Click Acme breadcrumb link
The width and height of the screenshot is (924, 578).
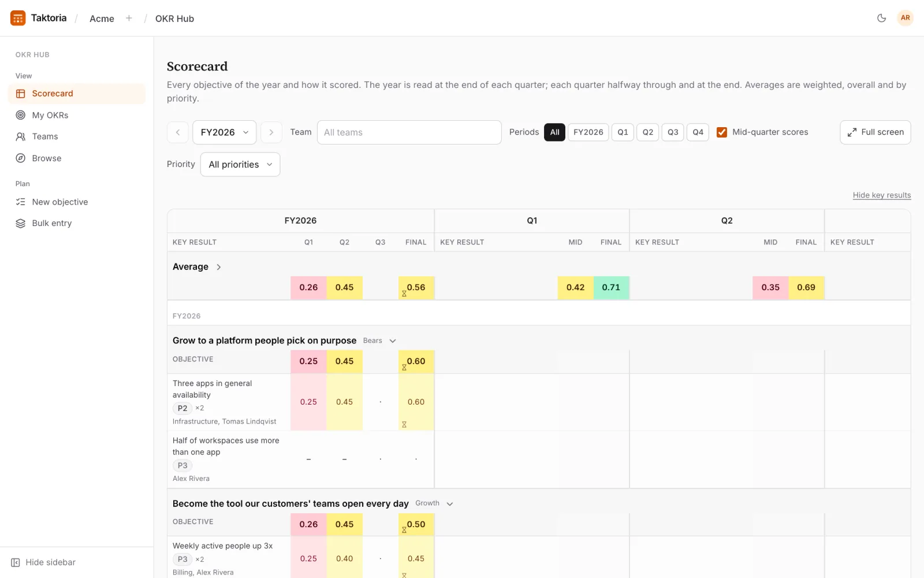(x=102, y=18)
